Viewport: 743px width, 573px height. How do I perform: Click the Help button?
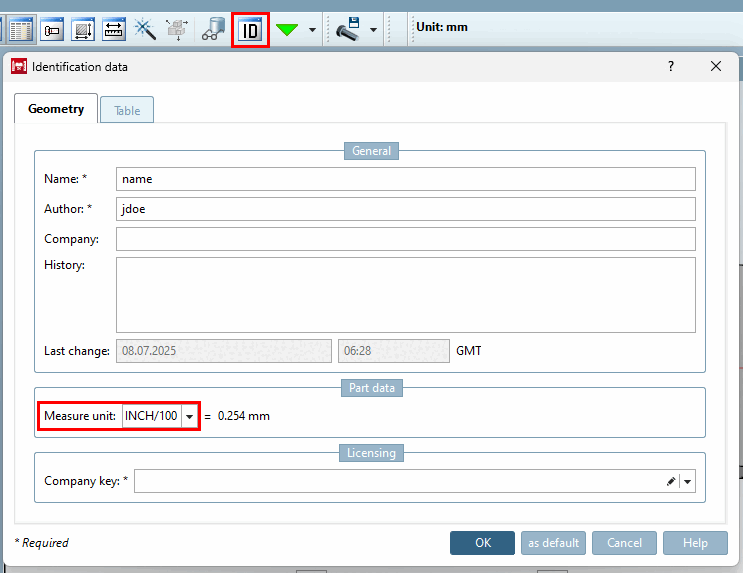click(x=695, y=543)
